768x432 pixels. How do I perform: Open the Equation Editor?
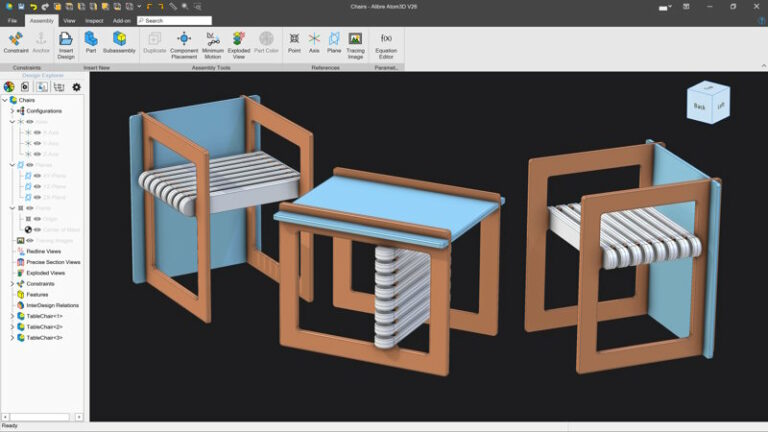tap(386, 45)
